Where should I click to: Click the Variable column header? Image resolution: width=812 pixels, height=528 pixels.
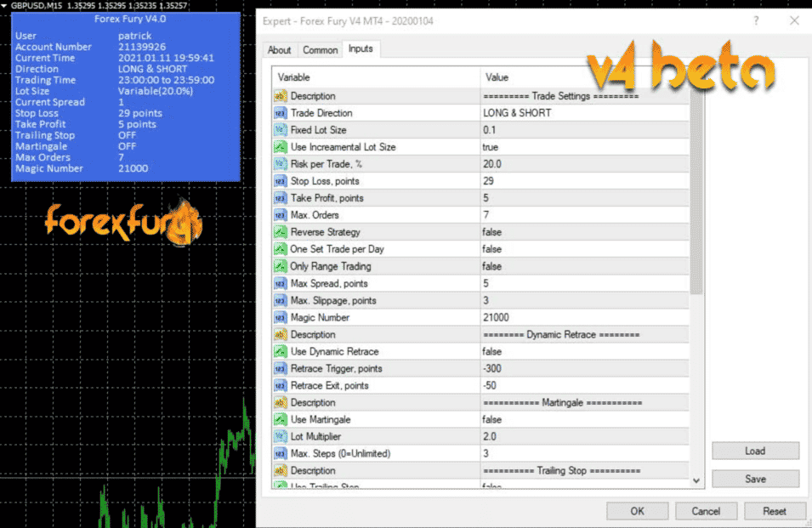[x=376, y=77]
